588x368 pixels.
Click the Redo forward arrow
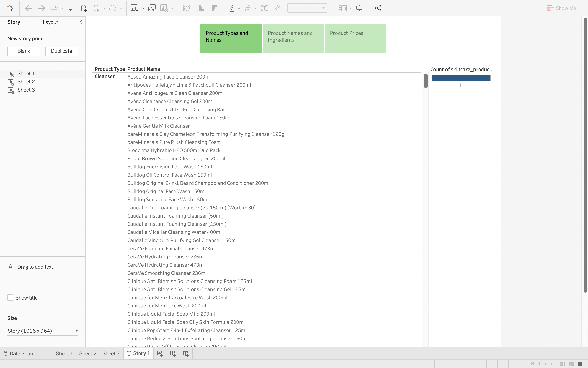coord(42,8)
